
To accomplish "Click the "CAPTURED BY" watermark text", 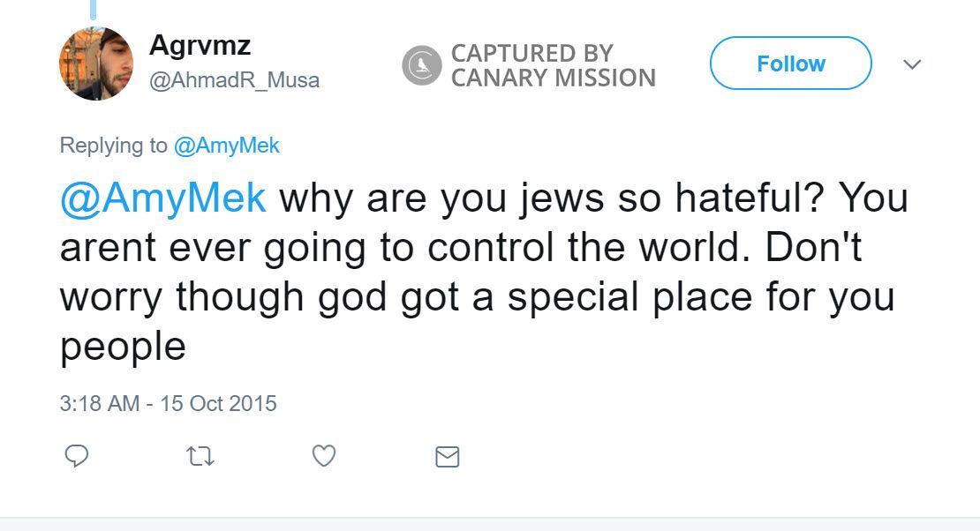I will pyautogui.click(x=531, y=53).
